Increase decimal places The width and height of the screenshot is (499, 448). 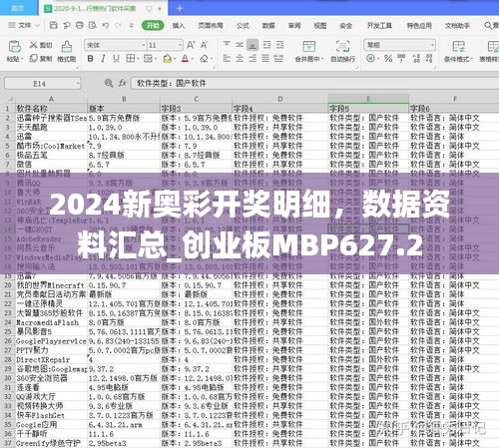pos(416,59)
